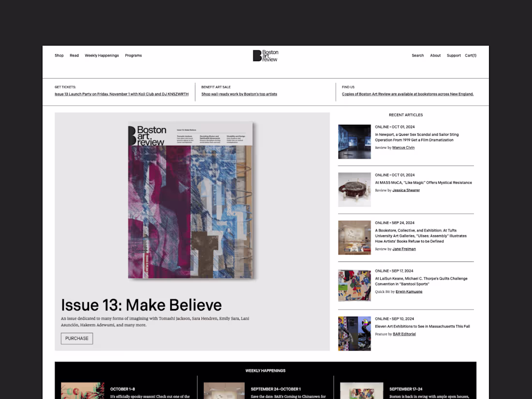
Task: Visit the About page
Action: (x=435, y=55)
